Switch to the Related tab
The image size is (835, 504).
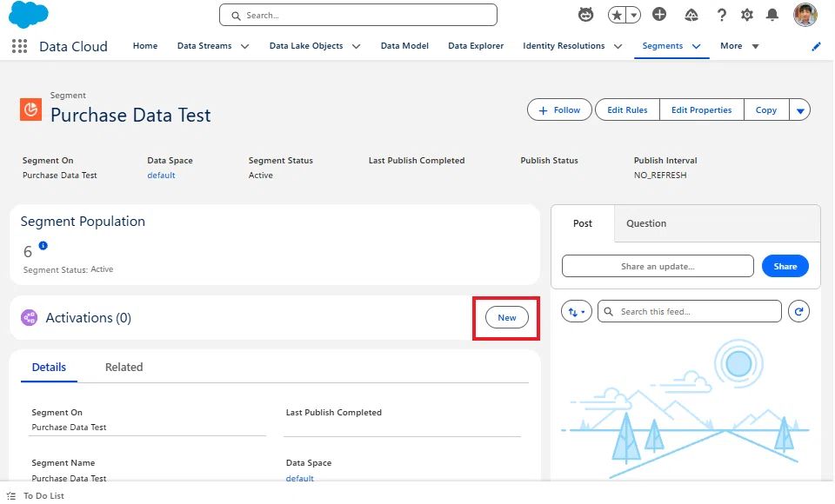[x=124, y=368]
